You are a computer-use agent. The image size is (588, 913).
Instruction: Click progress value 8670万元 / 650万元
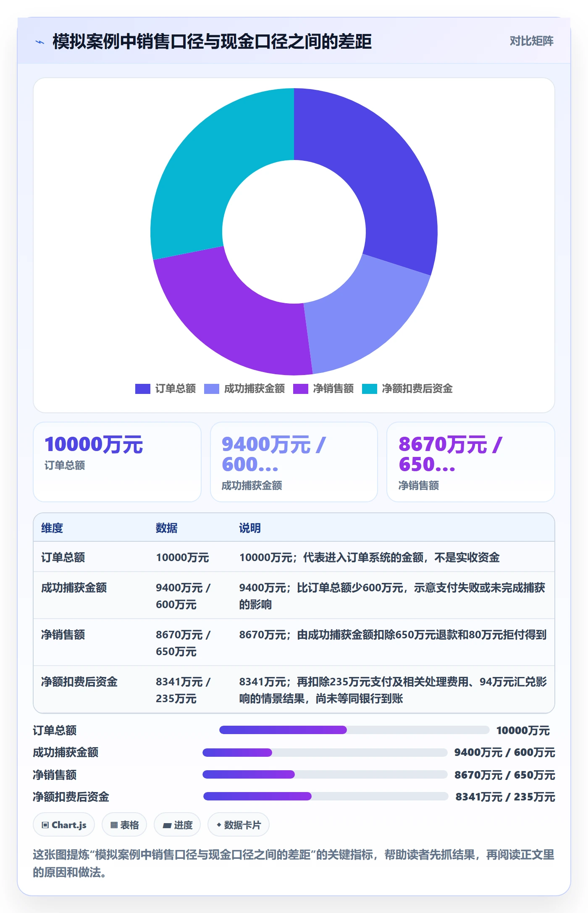[x=504, y=775]
